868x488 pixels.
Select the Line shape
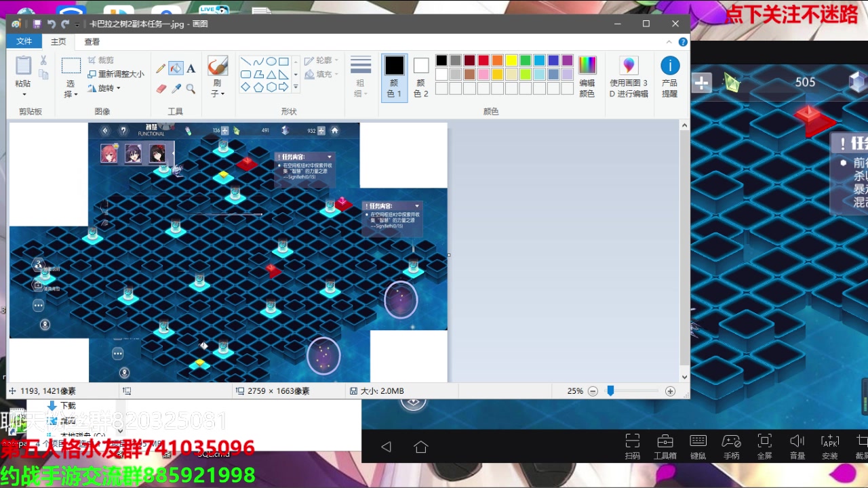pyautogui.click(x=245, y=61)
